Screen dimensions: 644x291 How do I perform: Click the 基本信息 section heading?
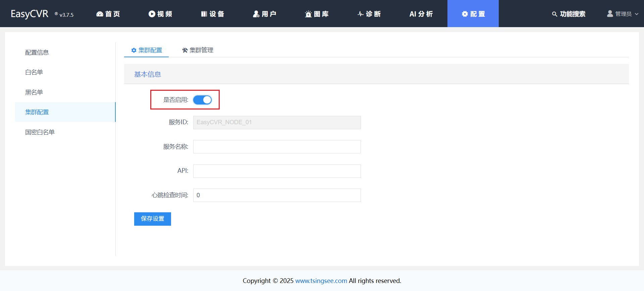tap(148, 74)
